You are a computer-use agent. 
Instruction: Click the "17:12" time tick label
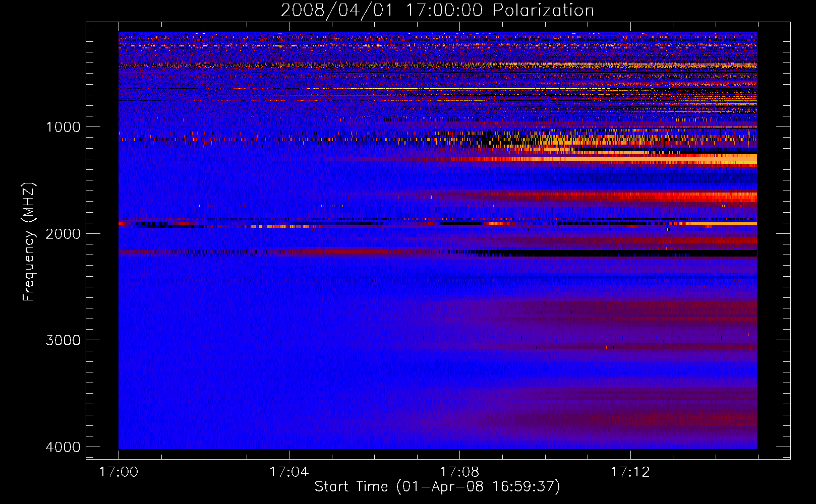(x=630, y=472)
